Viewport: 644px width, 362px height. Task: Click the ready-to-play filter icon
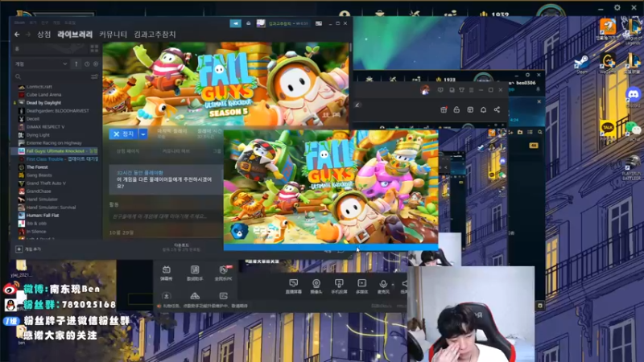click(x=96, y=64)
